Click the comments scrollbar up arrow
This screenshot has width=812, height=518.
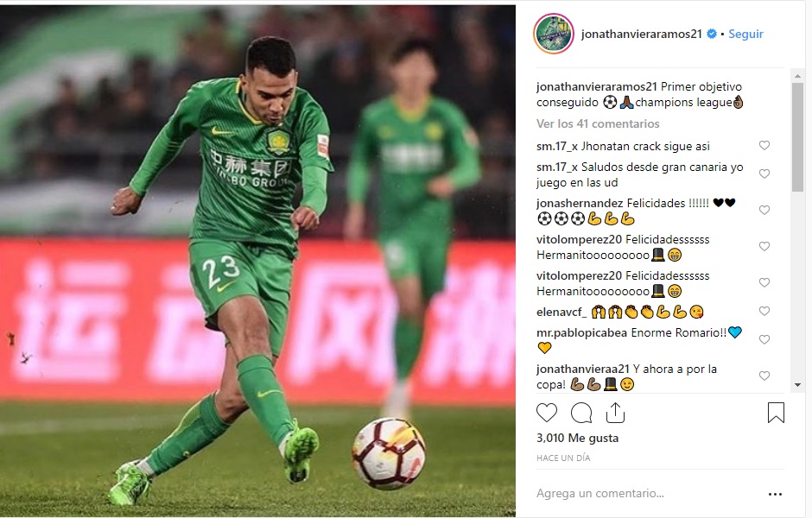click(797, 76)
